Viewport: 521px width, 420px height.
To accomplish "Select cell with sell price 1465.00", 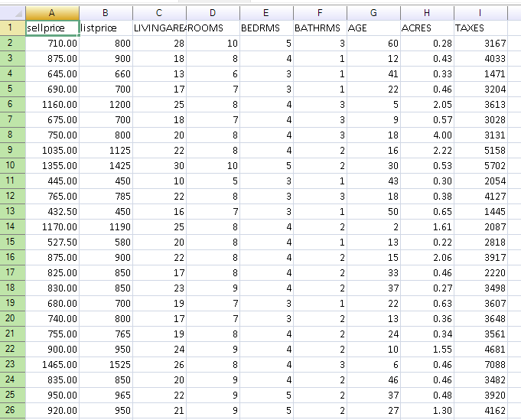I will click(52, 364).
